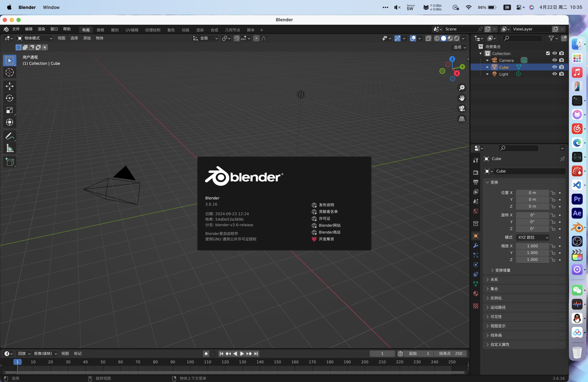Choose the Add Cube tool
This screenshot has height=382, width=588.
click(x=9, y=162)
